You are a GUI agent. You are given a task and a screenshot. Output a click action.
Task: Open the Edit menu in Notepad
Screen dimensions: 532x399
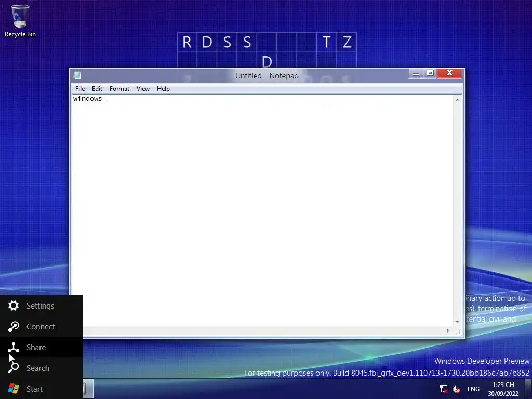(x=97, y=88)
